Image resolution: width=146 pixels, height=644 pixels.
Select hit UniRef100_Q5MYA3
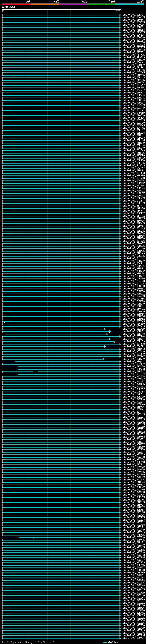(x=134, y=349)
